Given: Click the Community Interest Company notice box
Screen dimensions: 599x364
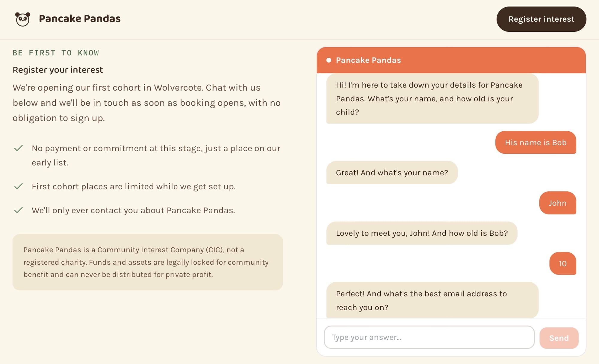Looking at the screenshot, I should click(148, 262).
